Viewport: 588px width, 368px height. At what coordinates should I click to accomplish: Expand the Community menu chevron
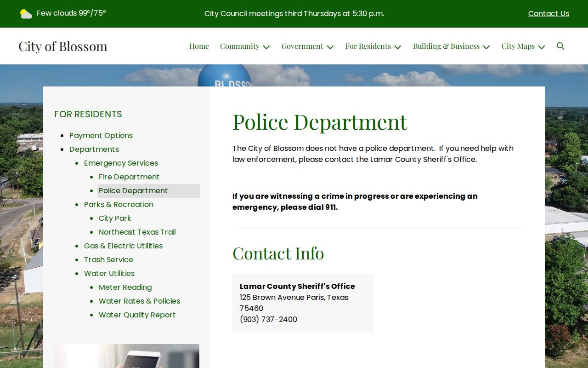point(266,47)
